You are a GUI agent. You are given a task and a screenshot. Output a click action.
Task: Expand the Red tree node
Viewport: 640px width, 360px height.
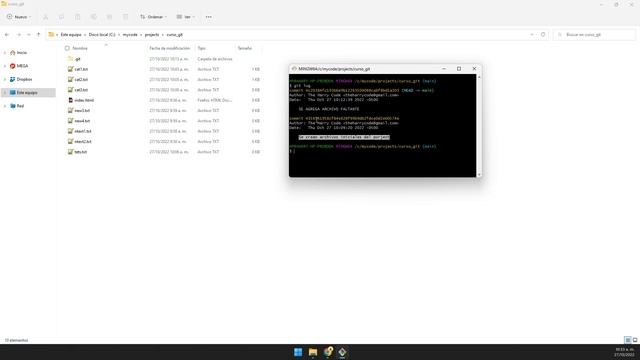tap(5, 106)
